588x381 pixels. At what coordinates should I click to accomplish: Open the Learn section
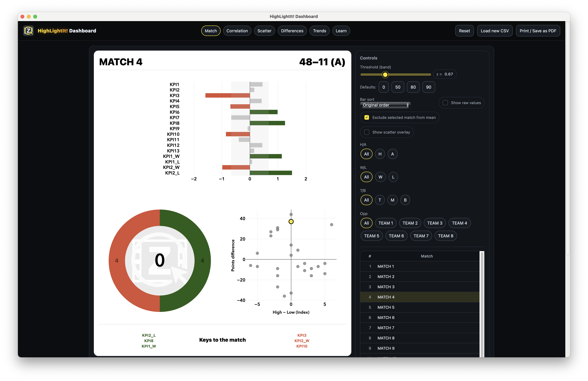coord(341,31)
